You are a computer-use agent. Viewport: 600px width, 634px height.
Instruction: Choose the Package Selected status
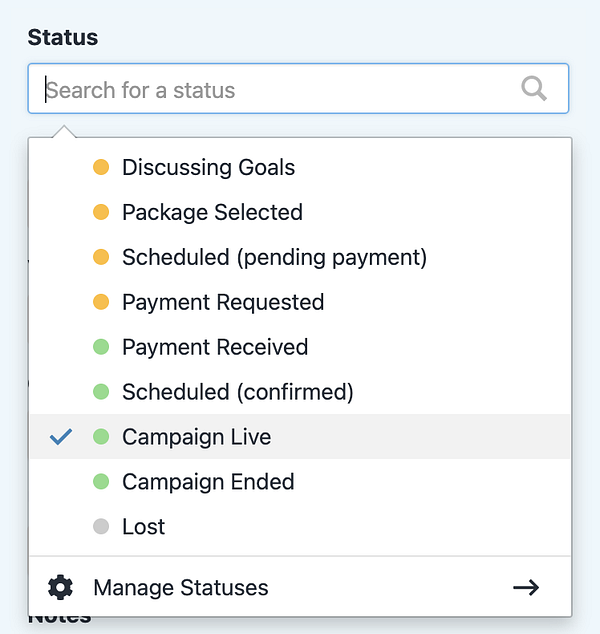pyautogui.click(x=212, y=212)
